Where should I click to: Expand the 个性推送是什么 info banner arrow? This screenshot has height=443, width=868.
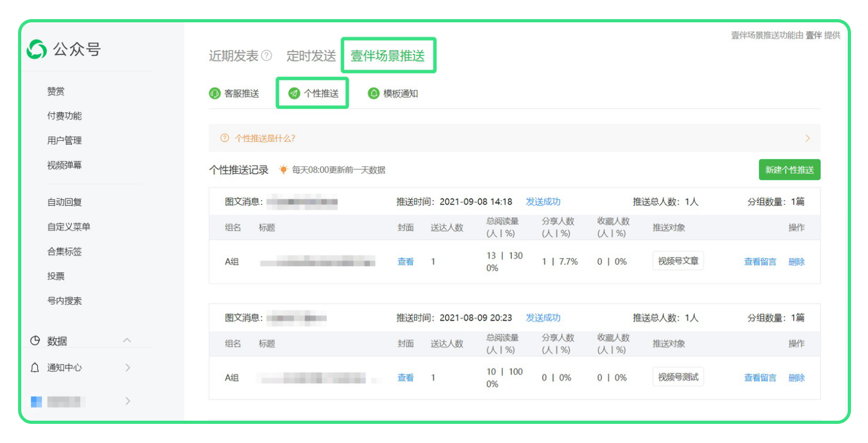807,138
